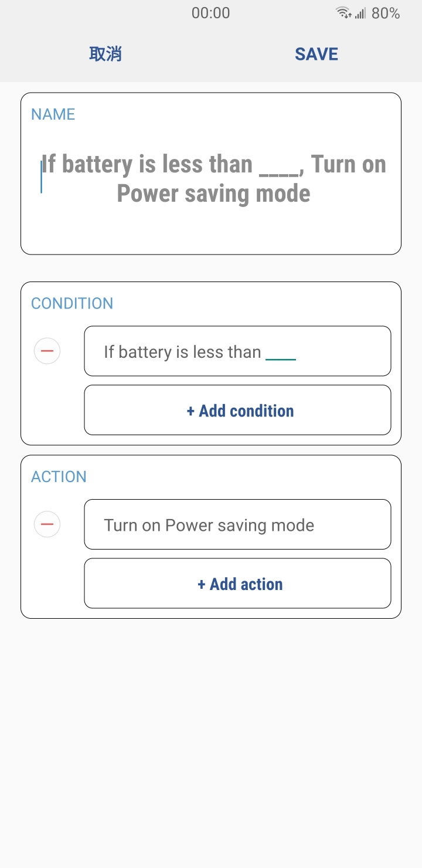Image resolution: width=422 pixels, height=868 pixels.
Task: Save the routine with SAVE
Action: click(316, 54)
